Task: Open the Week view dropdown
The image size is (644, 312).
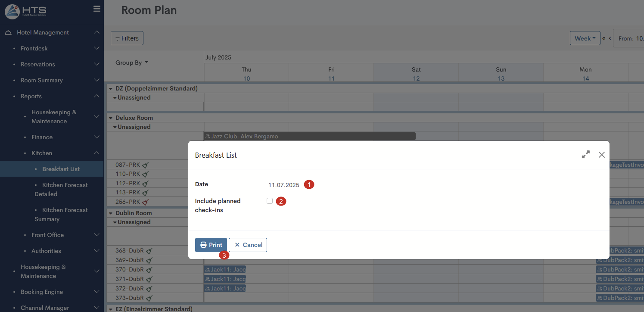Action: point(585,38)
